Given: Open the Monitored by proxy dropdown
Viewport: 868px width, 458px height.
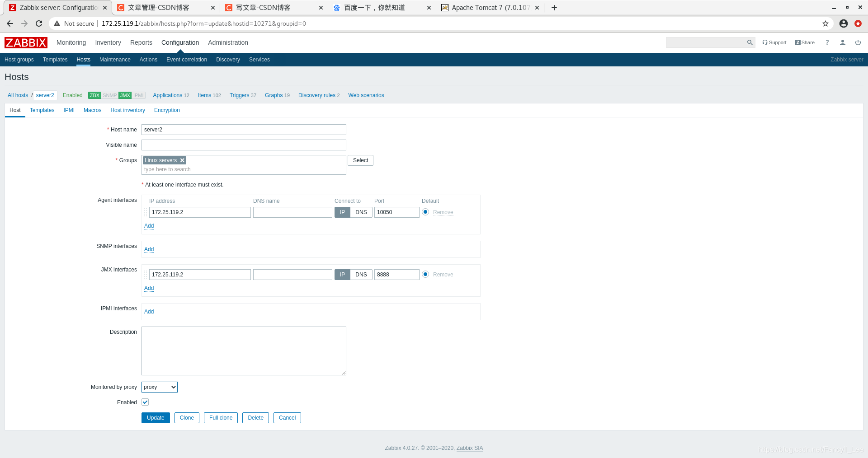Looking at the screenshot, I should 160,387.
